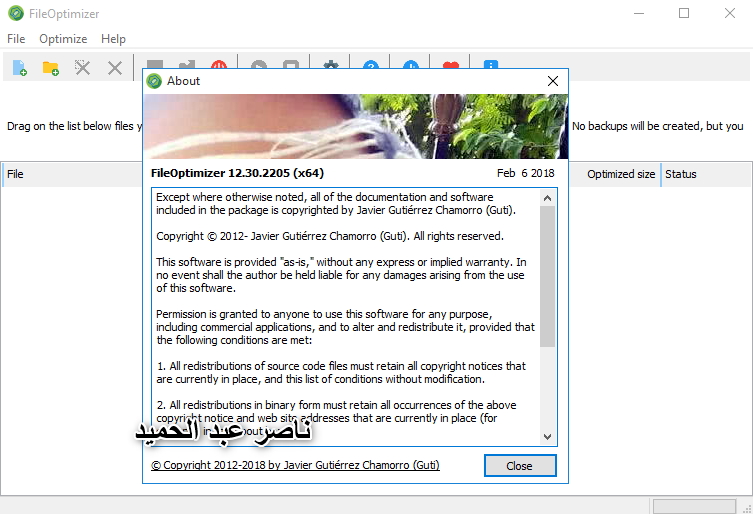This screenshot has height=514, width=753.
Task: Click the red heart donate icon
Action: pos(451,64)
